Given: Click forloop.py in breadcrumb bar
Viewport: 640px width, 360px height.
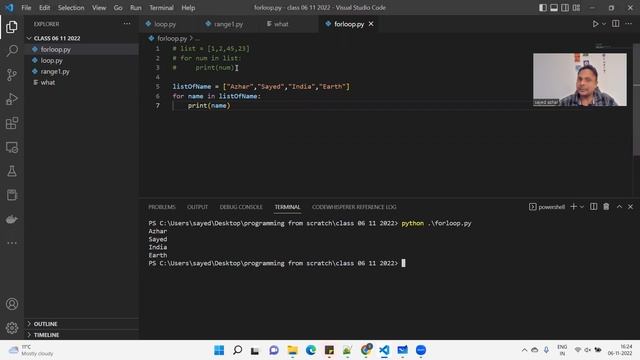Looking at the screenshot, I should coord(172,38).
